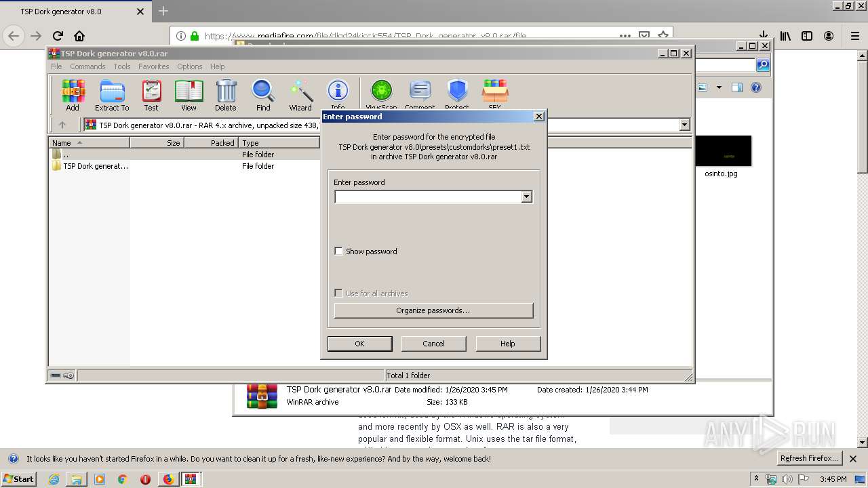The image size is (868, 488).
Task: Click the Test archive icon
Action: point(151,95)
